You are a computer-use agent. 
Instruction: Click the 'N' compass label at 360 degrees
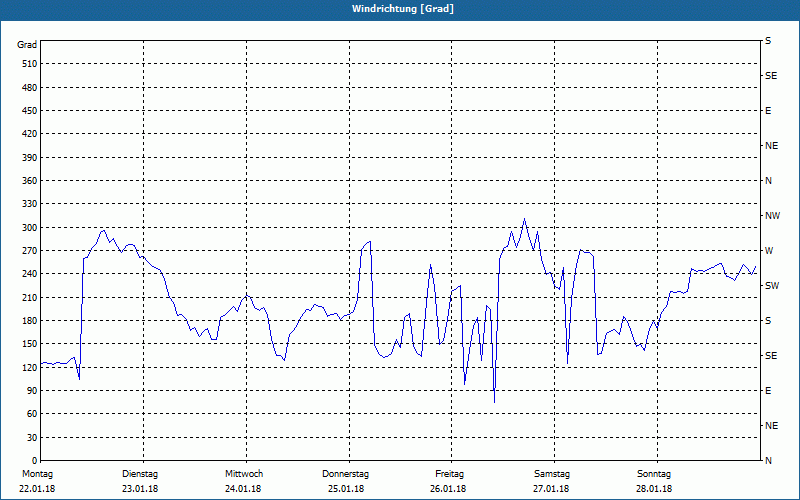point(768,181)
